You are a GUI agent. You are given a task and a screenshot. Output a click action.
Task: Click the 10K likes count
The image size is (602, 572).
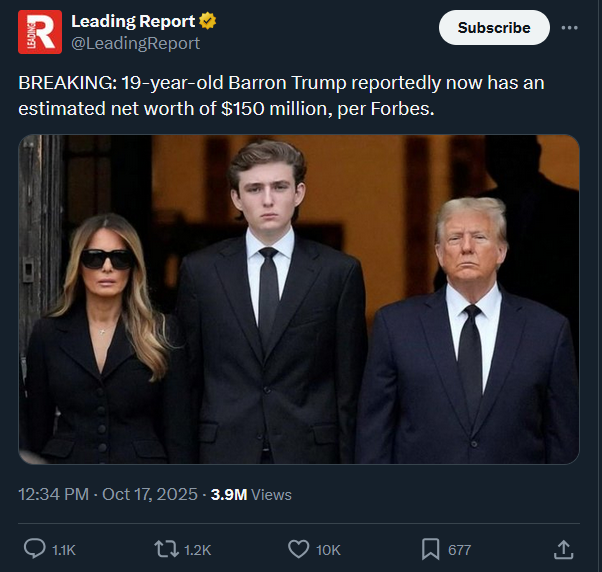point(329,550)
